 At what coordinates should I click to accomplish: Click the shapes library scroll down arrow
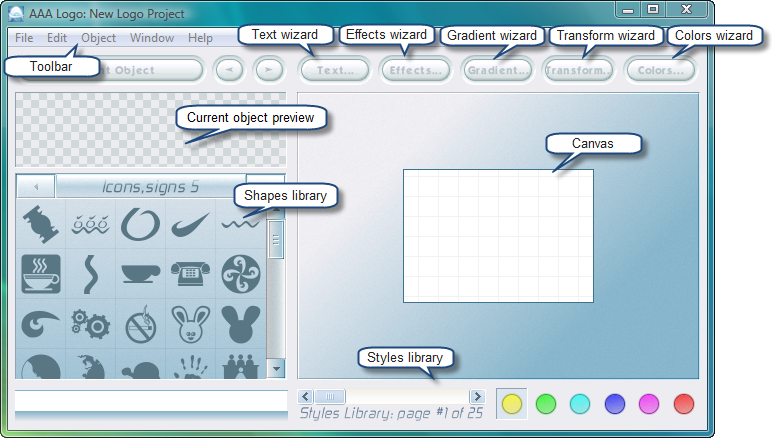[277, 369]
